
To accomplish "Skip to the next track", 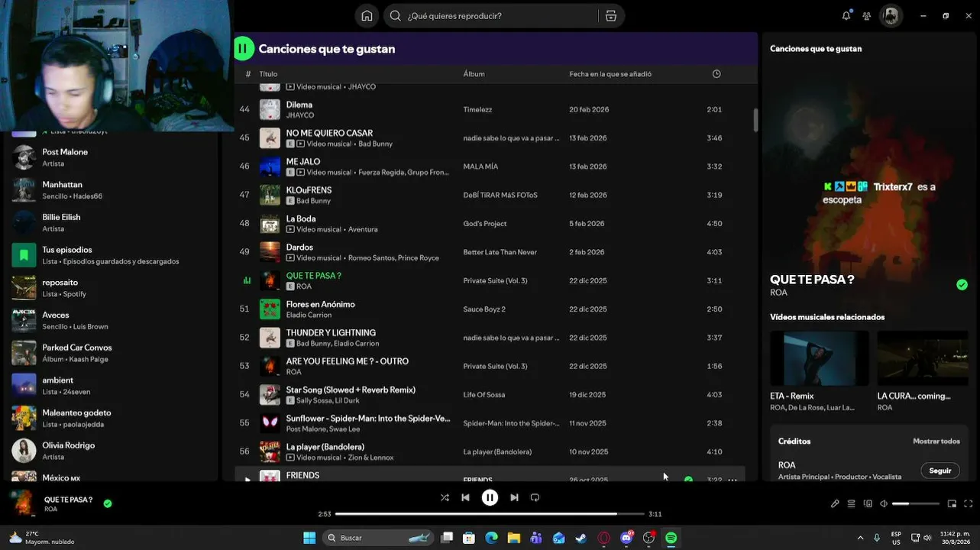I will pyautogui.click(x=514, y=497).
